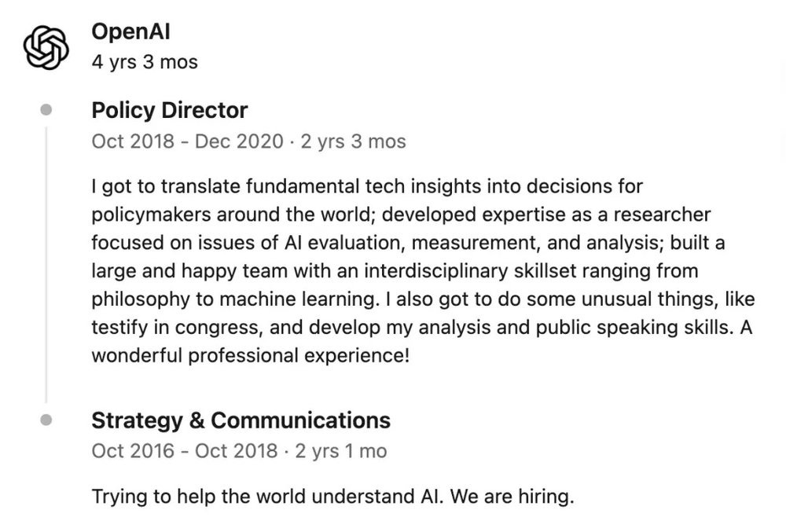Click the OpenAI logo icon
This screenshot has height=532, width=786.
45,46
